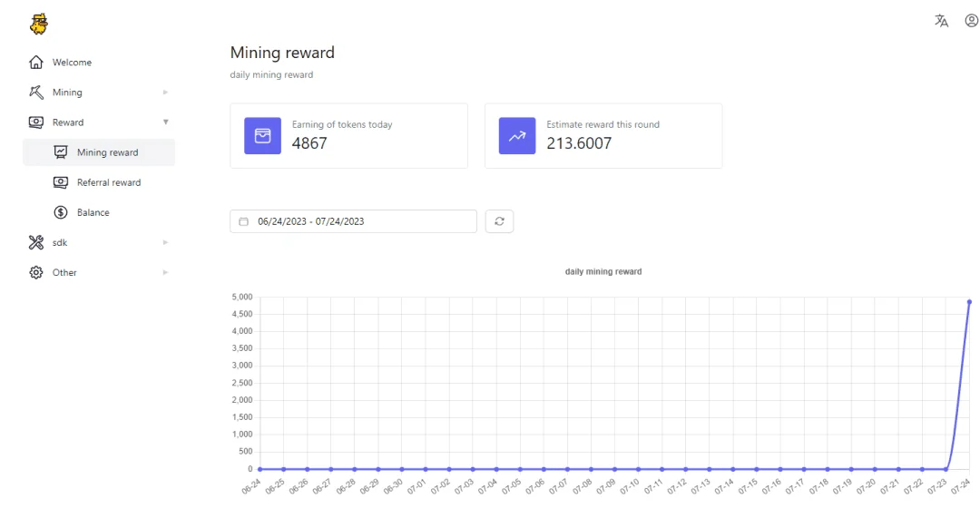980x508 pixels.
Task: Expand the sdk submenu arrow
Action: (x=166, y=242)
